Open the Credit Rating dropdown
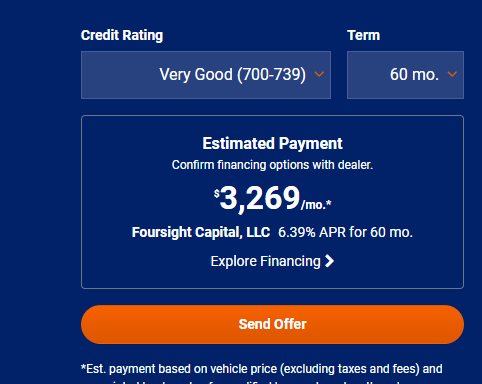 (206, 75)
